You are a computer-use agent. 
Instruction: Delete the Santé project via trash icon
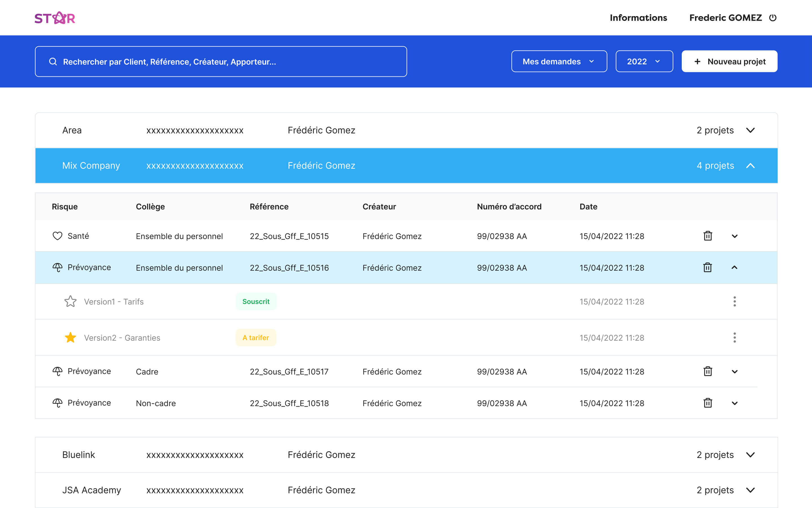[x=708, y=236]
